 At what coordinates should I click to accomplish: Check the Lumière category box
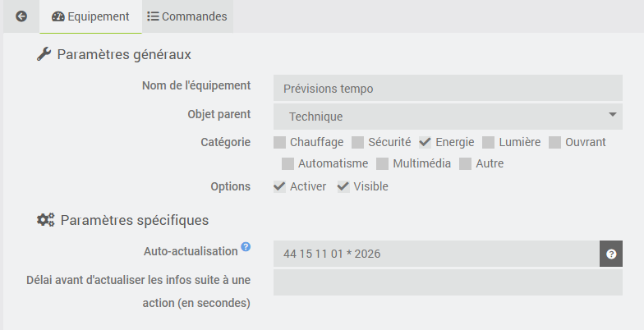click(489, 142)
